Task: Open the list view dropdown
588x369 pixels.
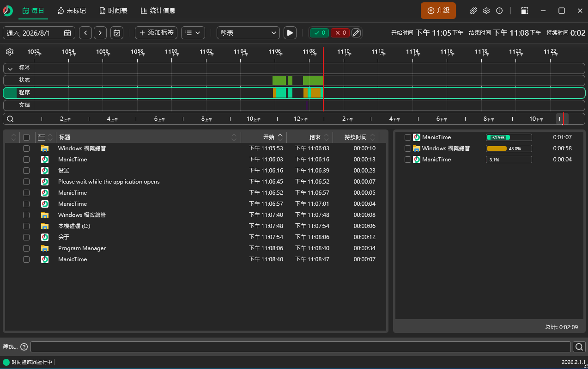Action: tap(193, 33)
